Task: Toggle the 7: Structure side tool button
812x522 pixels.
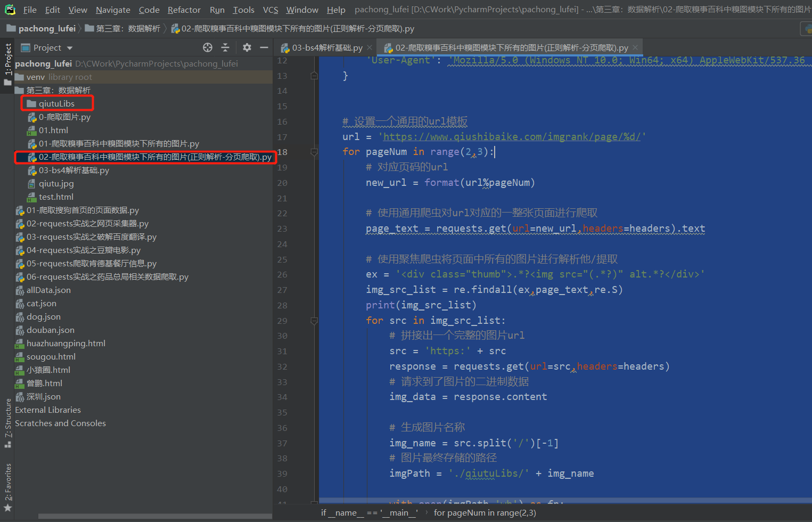Action: tap(7, 423)
